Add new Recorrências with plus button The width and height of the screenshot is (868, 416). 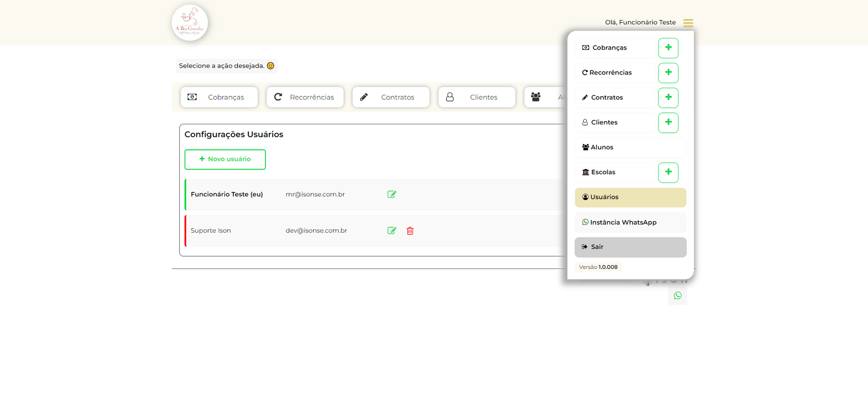(668, 73)
